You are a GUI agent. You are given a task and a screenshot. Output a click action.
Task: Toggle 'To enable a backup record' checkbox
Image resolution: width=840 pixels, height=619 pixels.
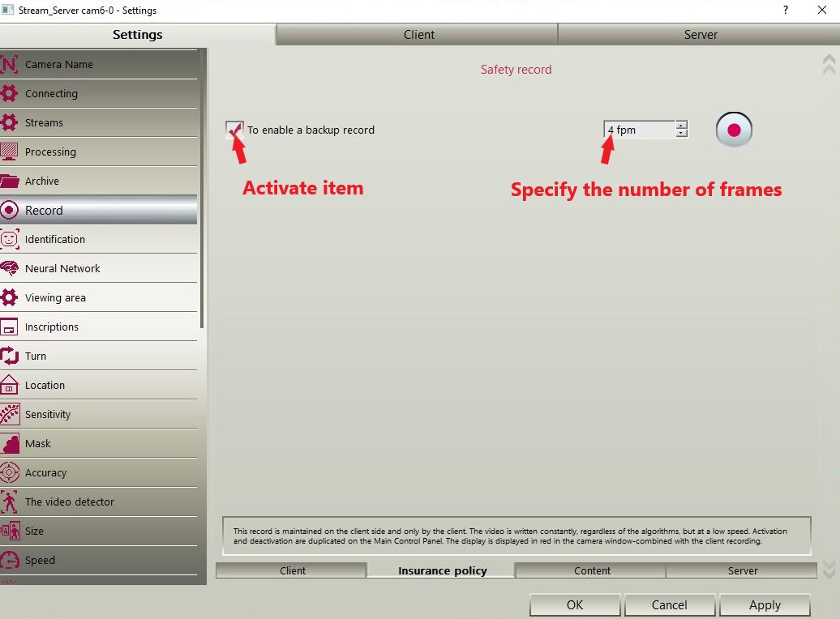click(234, 130)
